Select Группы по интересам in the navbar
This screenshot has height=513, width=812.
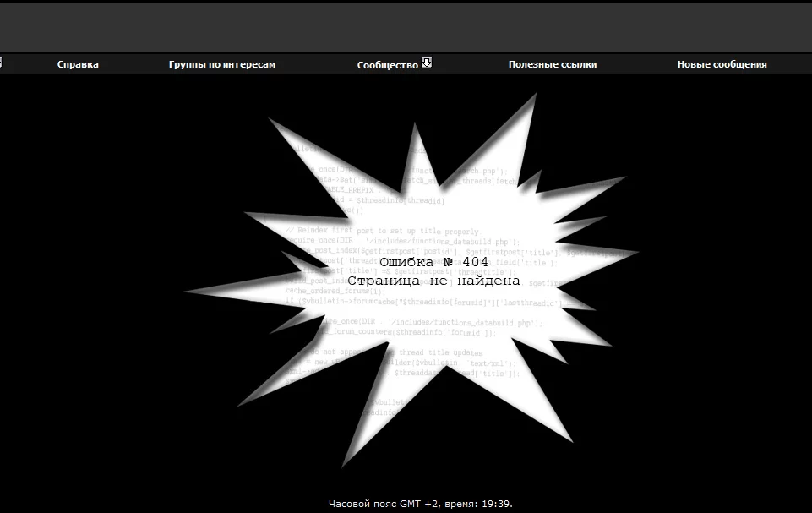click(222, 63)
